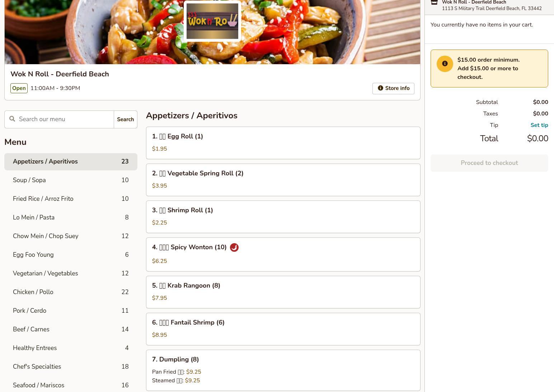Open Store info
Viewport: 554px width, 392px height.
393,89
